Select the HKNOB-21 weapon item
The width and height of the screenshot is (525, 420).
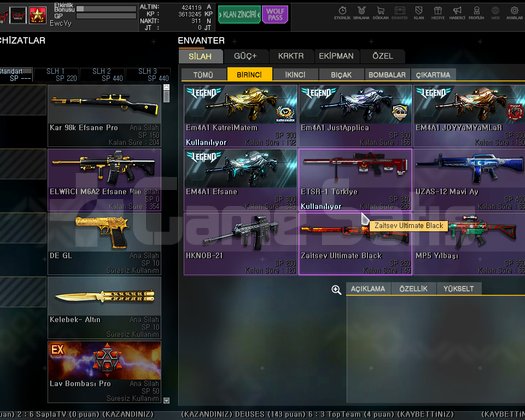pos(240,244)
